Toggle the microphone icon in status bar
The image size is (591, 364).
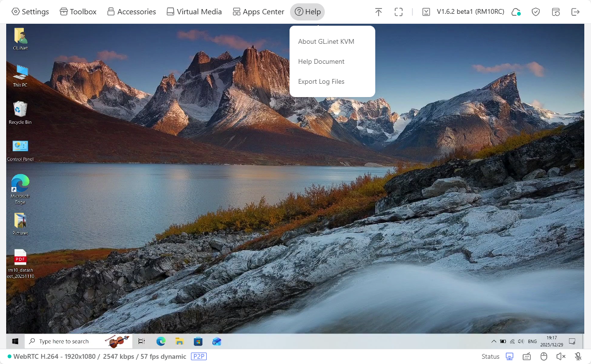(x=578, y=356)
